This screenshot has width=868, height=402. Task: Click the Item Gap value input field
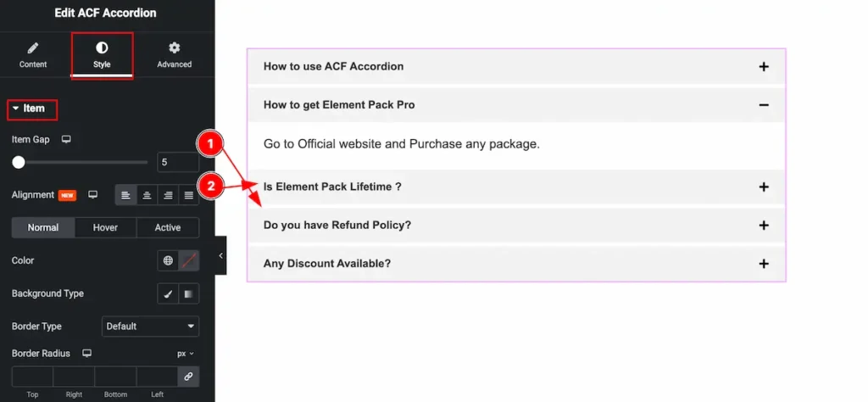pos(178,162)
